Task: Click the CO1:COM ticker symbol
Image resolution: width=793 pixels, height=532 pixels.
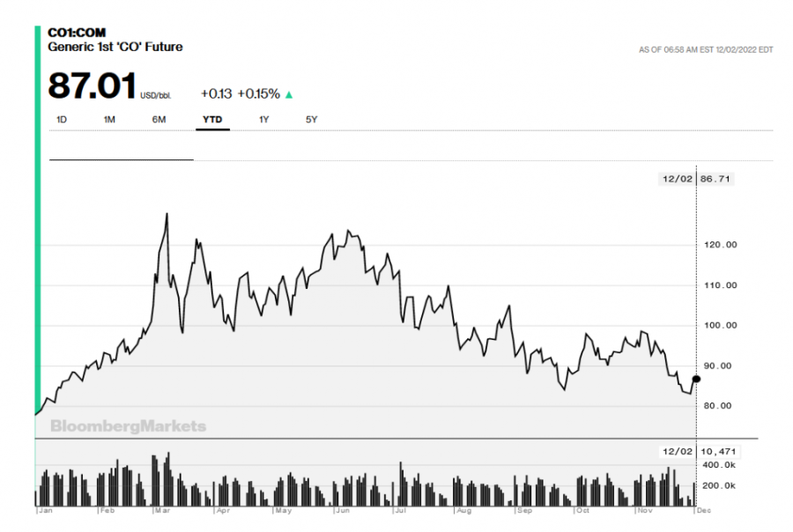Action: tap(77, 33)
